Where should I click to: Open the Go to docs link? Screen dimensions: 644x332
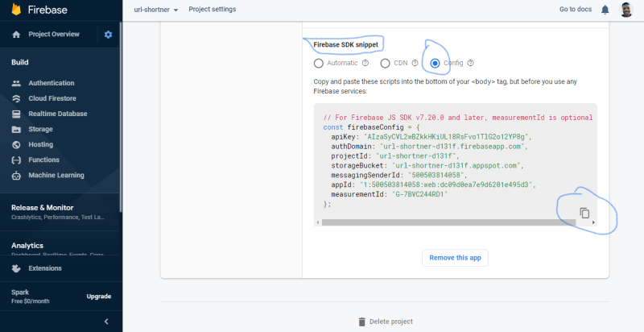[x=576, y=9]
